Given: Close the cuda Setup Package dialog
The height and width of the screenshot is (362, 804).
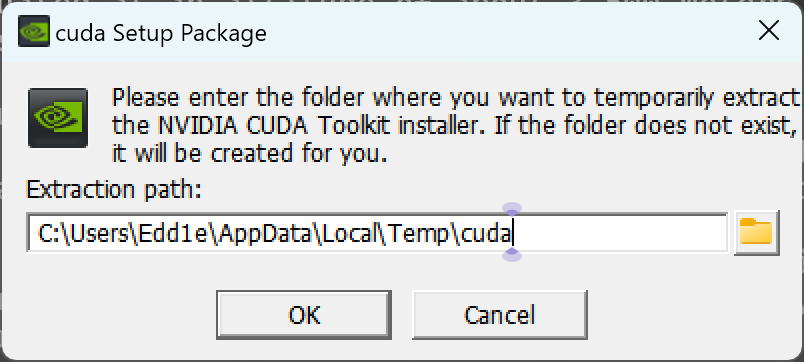Looking at the screenshot, I should click(x=769, y=32).
